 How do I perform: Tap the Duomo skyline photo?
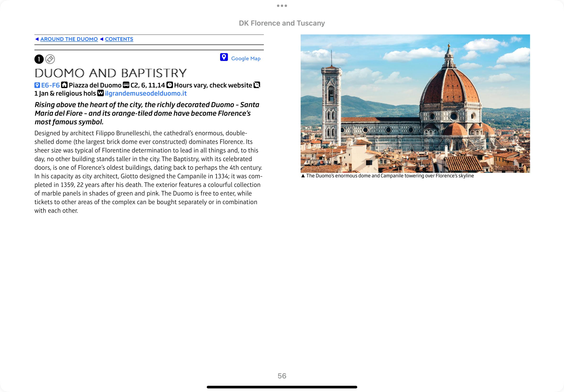click(415, 103)
